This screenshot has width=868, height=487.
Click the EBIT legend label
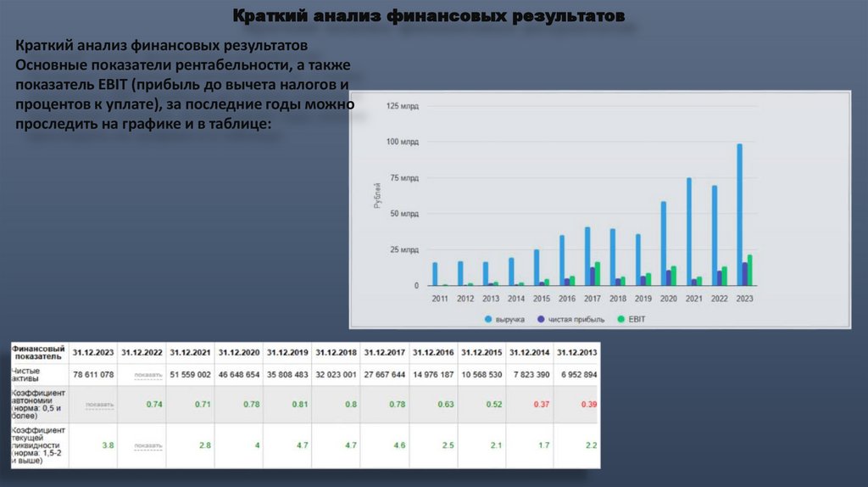[637, 319]
